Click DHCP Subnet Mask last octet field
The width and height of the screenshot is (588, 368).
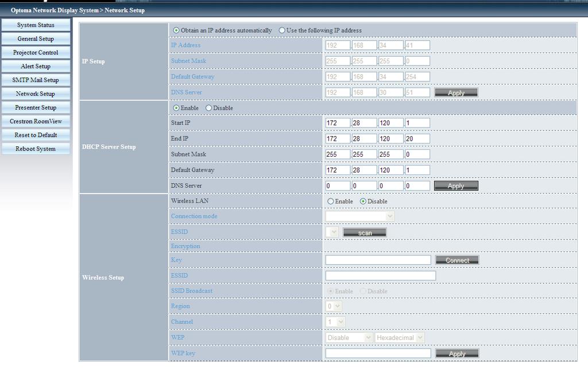[x=417, y=154]
